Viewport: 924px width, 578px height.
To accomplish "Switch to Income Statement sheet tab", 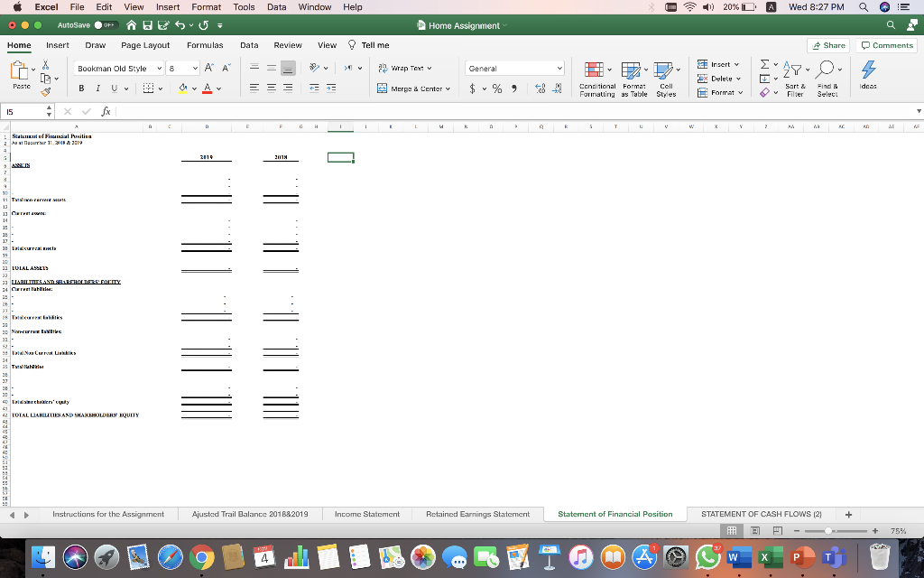I will click(367, 514).
